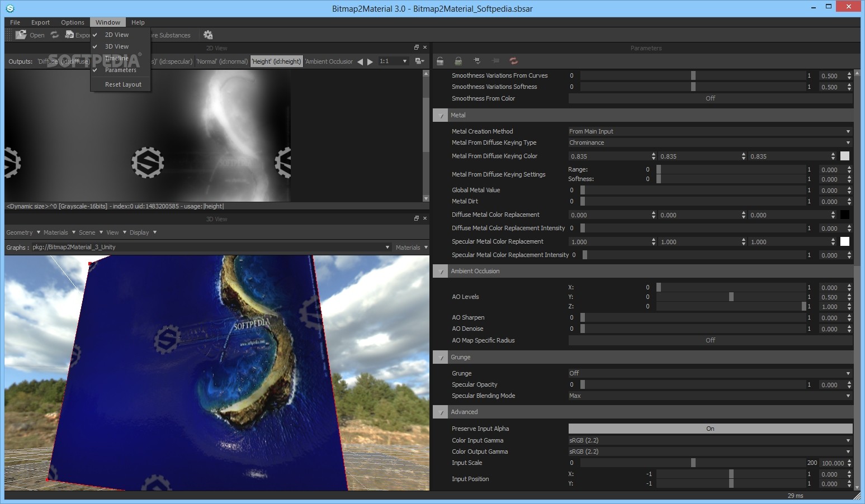Click the Bitmap2Material app icon in title bar
865x504 pixels.
(10, 8)
